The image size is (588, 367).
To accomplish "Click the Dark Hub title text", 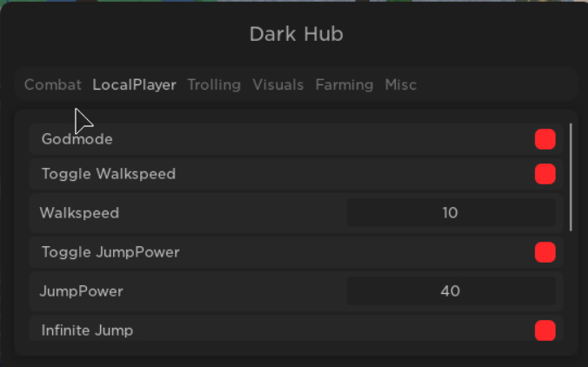I will tap(297, 35).
